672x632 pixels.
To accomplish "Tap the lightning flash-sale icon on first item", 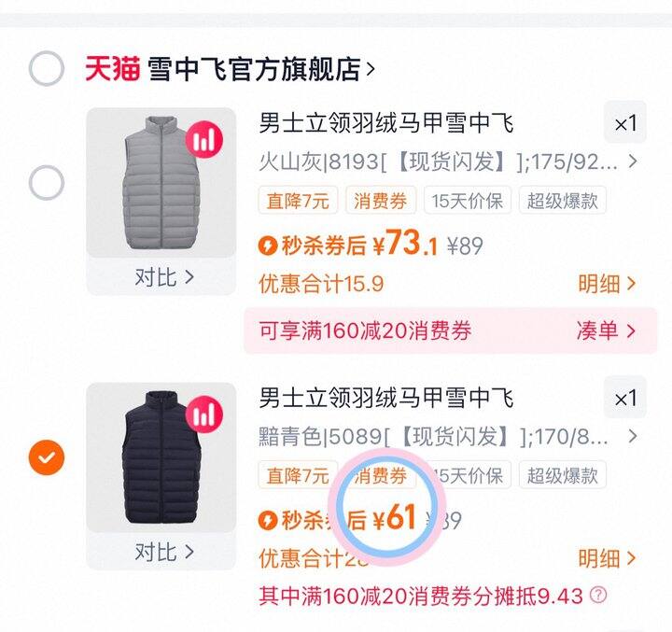I will pos(268,246).
